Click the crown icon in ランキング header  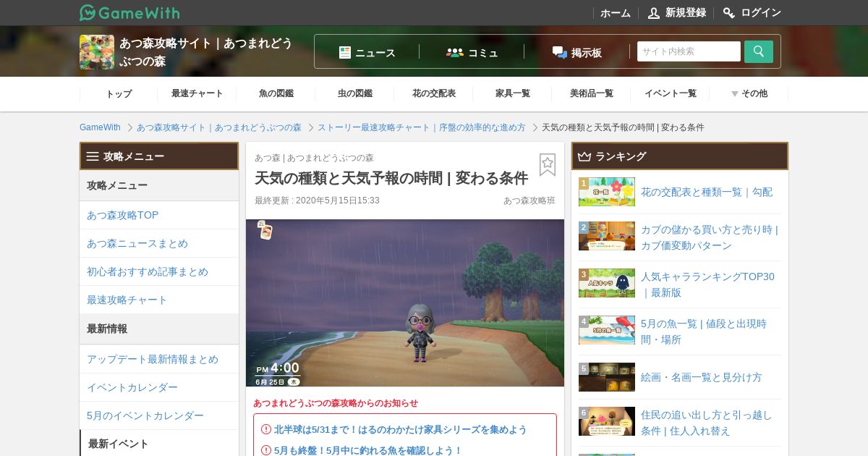pyautogui.click(x=584, y=156)
